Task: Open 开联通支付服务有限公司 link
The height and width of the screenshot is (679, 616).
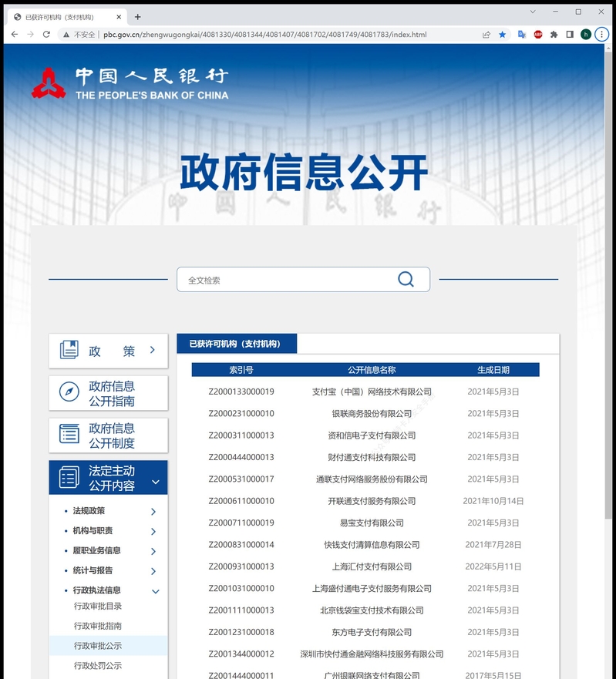Action: coord(372,501)
